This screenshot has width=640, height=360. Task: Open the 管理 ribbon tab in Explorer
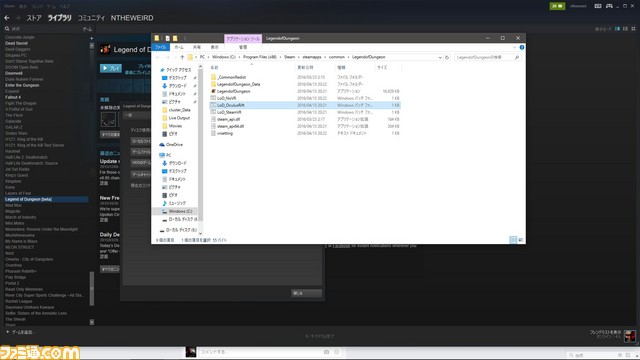point(243,47)
